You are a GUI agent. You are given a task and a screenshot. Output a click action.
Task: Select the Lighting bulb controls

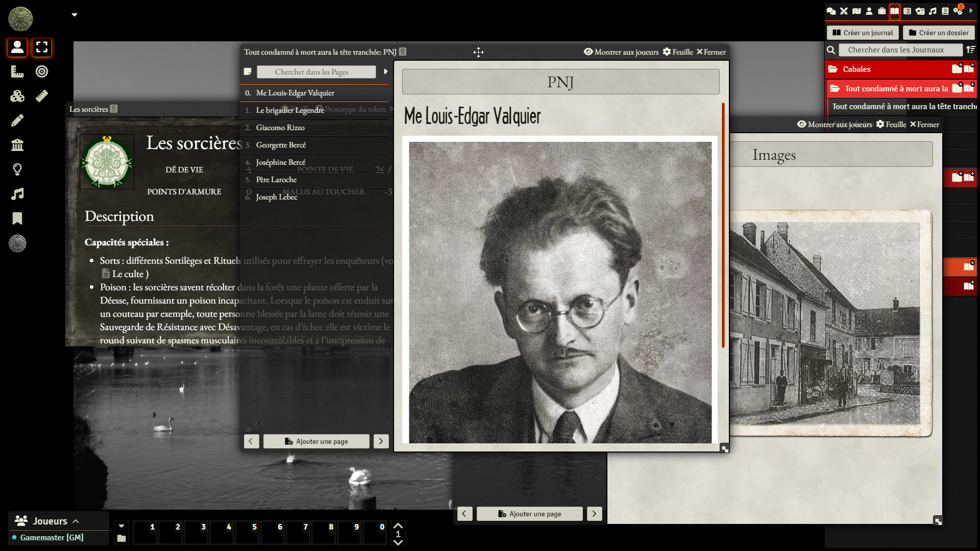coord(17,169)
